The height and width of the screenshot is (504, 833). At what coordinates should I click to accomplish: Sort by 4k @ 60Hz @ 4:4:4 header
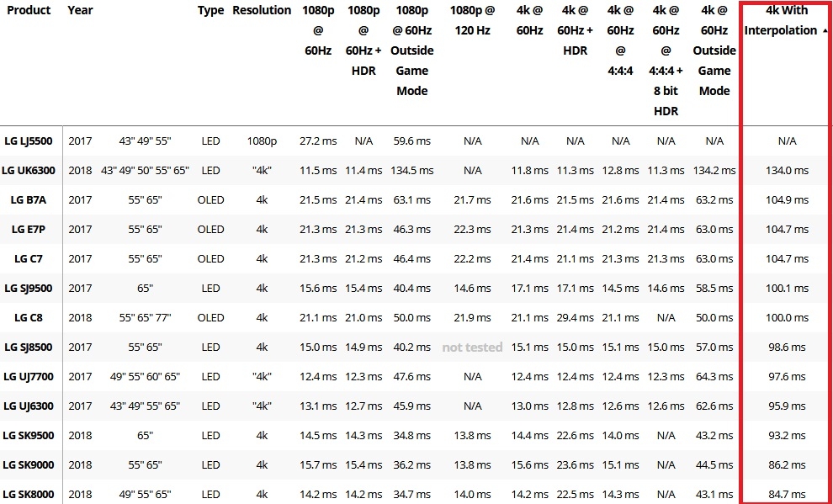[620, 40]
